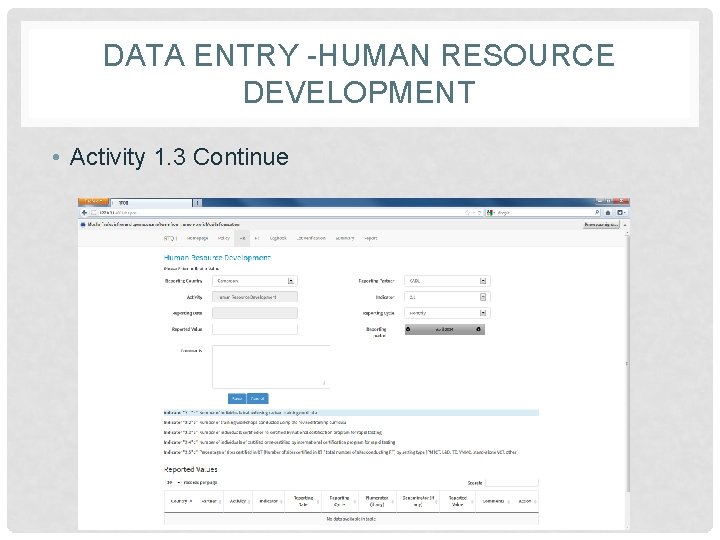The height and width of the screenshot is (540, 720).
Task: Click the Reported Value input field
Action: pos(255,329)
